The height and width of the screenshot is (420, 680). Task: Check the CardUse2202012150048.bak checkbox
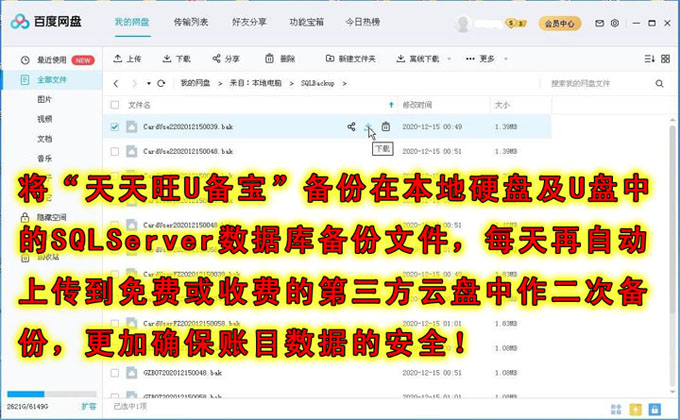[x=114, y=151]
